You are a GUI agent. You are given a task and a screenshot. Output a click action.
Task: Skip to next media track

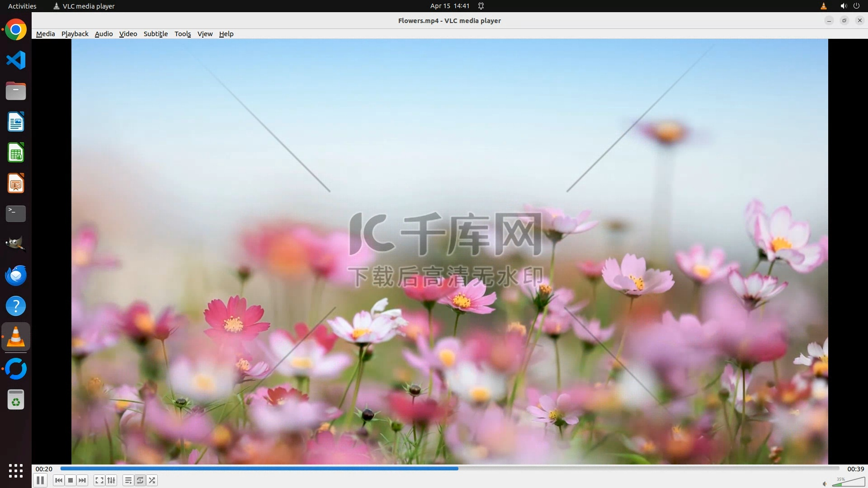pyautogui.click(x=82, y=480)
